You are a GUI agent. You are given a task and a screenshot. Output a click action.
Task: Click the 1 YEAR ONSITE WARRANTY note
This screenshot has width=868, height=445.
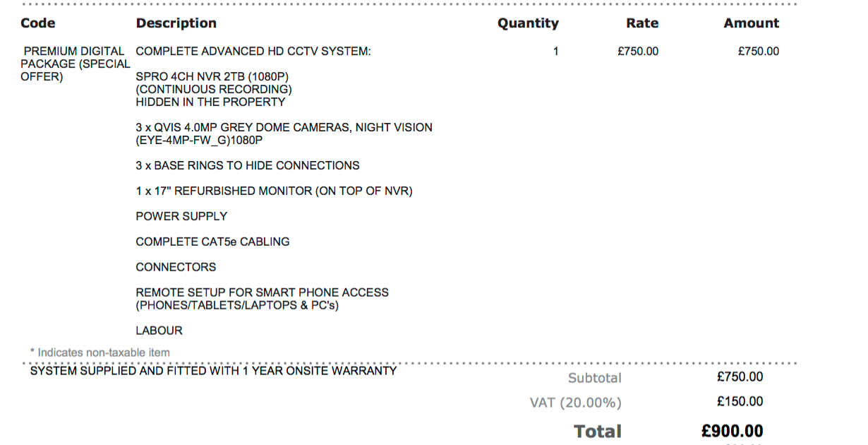coord(213,371)
